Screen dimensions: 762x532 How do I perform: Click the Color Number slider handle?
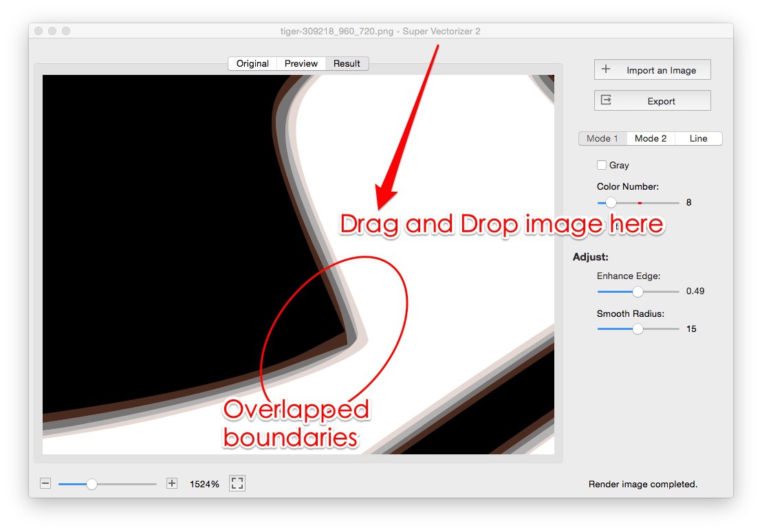click(610, 202)
